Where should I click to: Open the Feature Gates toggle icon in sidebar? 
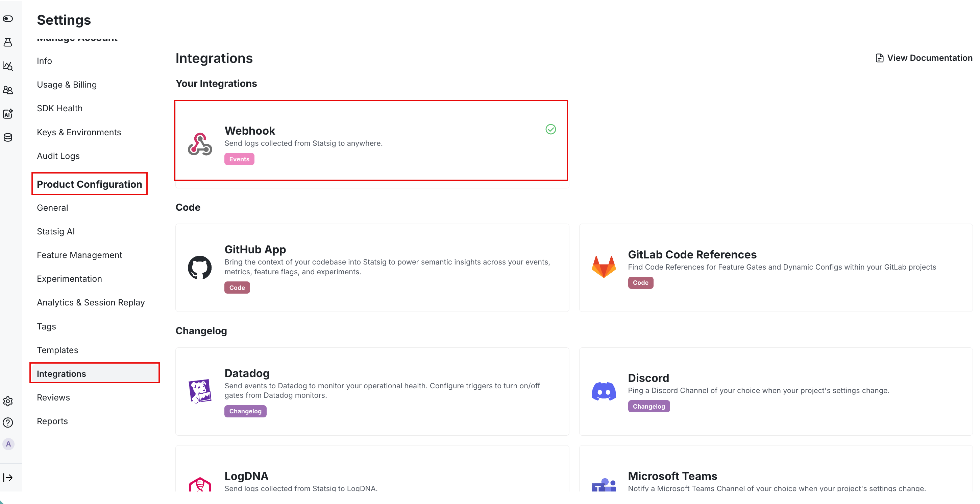click(x=8, y=19)
